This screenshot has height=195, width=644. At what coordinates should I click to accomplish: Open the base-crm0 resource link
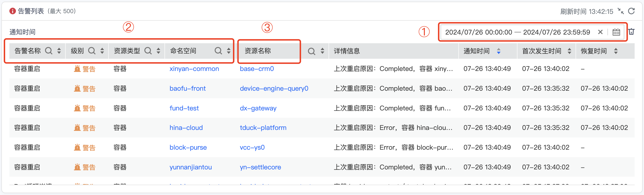coord(257,69)
